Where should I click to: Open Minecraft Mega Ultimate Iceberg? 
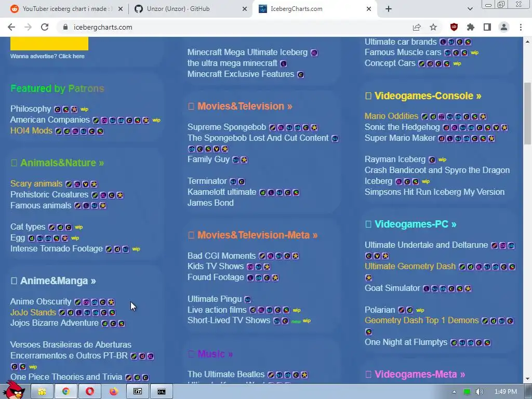[247, 52]
